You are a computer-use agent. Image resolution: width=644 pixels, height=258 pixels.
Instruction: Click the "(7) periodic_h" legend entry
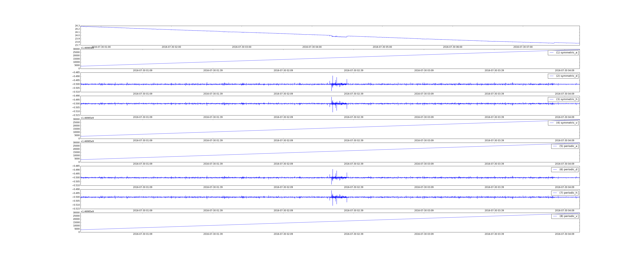(x=565, y=193)
